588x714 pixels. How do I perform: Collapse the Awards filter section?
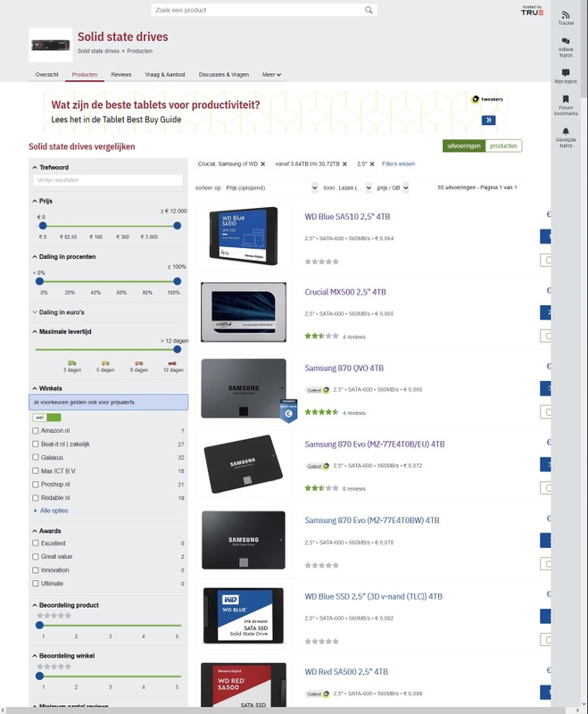(x=47, y=531)
